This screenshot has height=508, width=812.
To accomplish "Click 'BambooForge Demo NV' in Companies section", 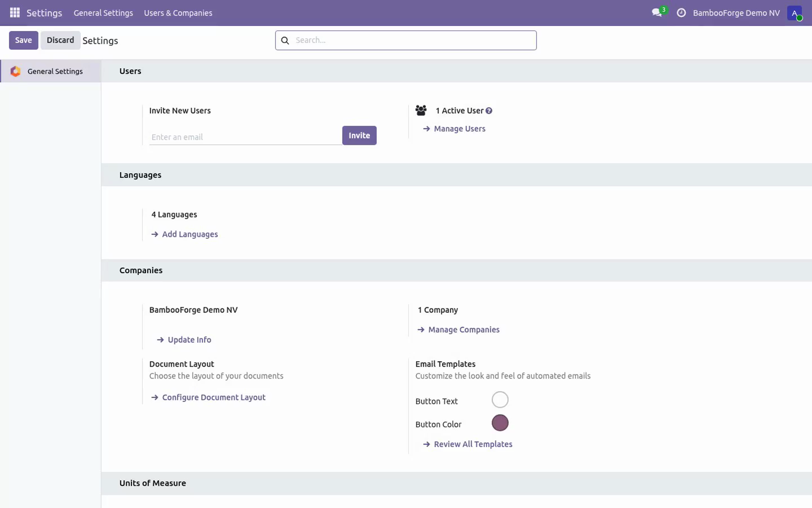I will click(x=193, y=310).
